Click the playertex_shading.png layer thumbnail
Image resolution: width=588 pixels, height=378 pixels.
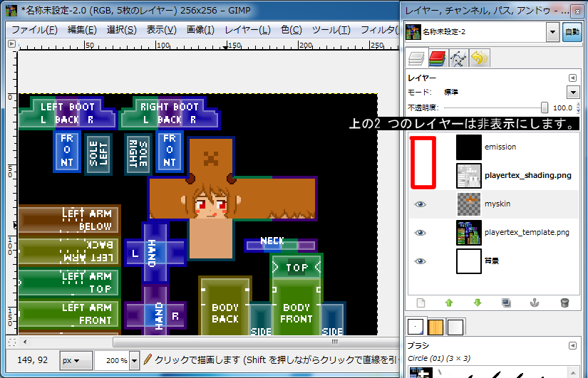(469, 176)
